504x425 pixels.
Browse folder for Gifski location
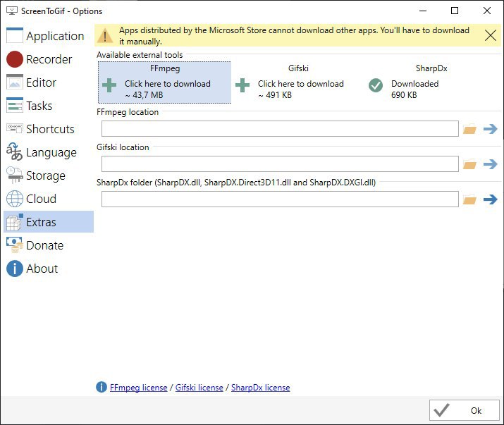(x=469, y=165)
